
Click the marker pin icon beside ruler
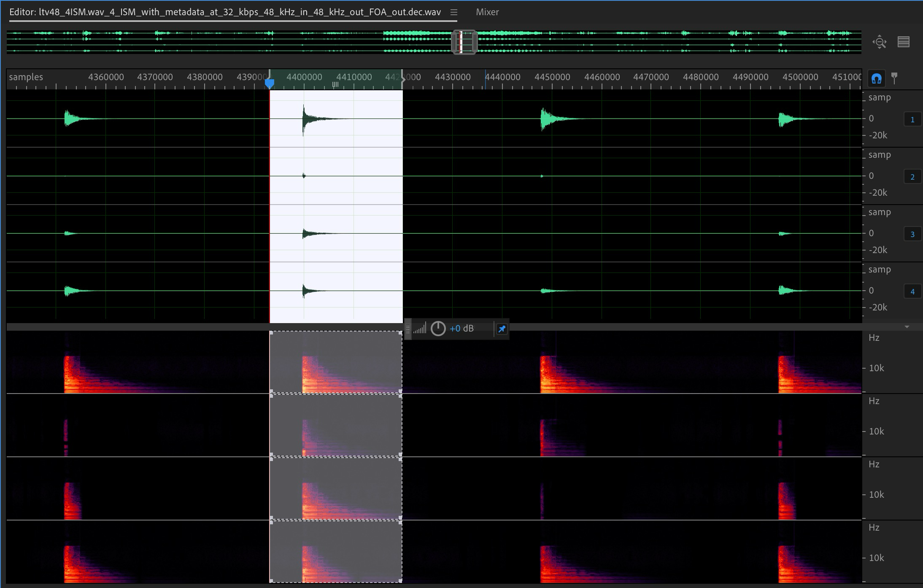point(894,78)
